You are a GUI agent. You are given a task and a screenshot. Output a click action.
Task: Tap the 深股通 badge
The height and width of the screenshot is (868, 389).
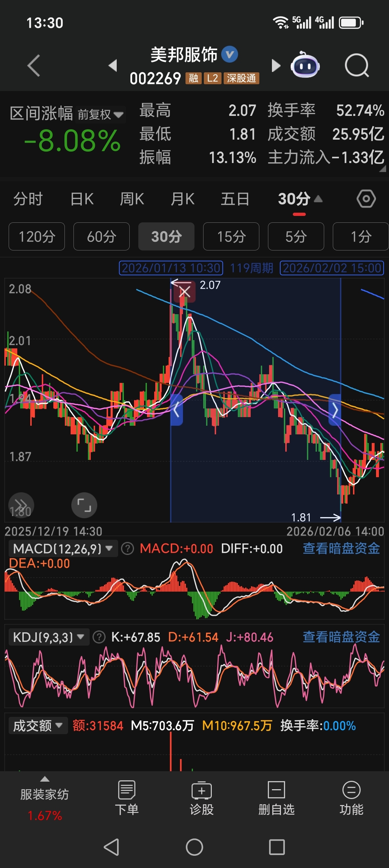coord(241,78)
